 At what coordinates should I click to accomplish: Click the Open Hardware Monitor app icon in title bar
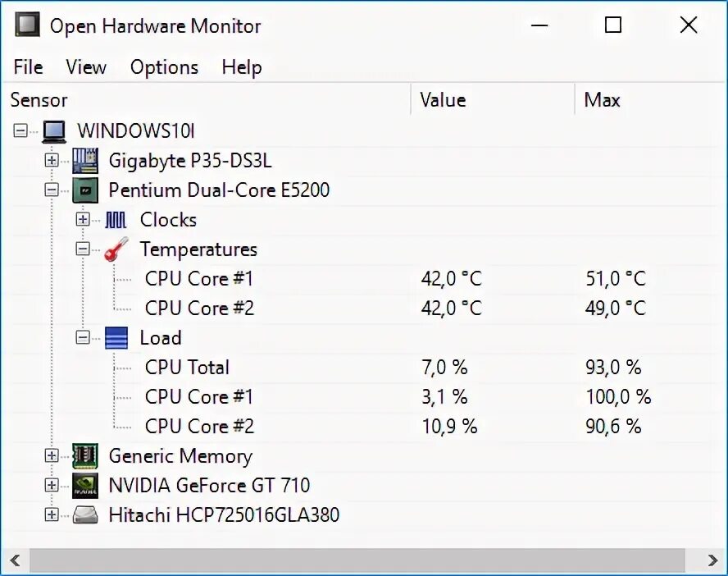[26, 25]
